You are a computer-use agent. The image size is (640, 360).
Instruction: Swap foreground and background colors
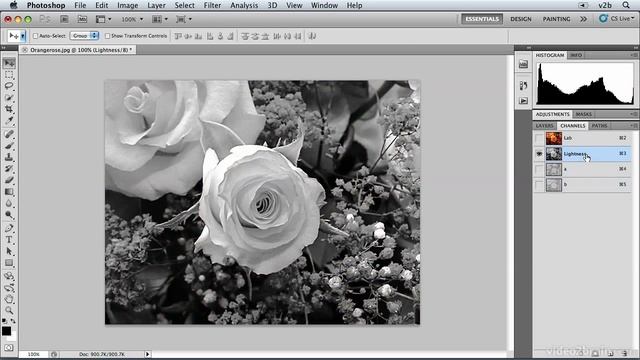(13, 321)
